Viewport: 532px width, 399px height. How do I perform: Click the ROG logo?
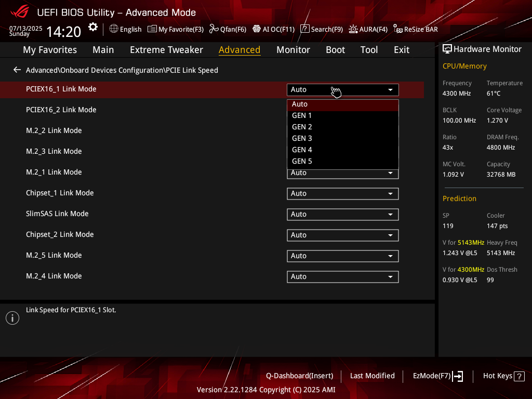(20, 12)
